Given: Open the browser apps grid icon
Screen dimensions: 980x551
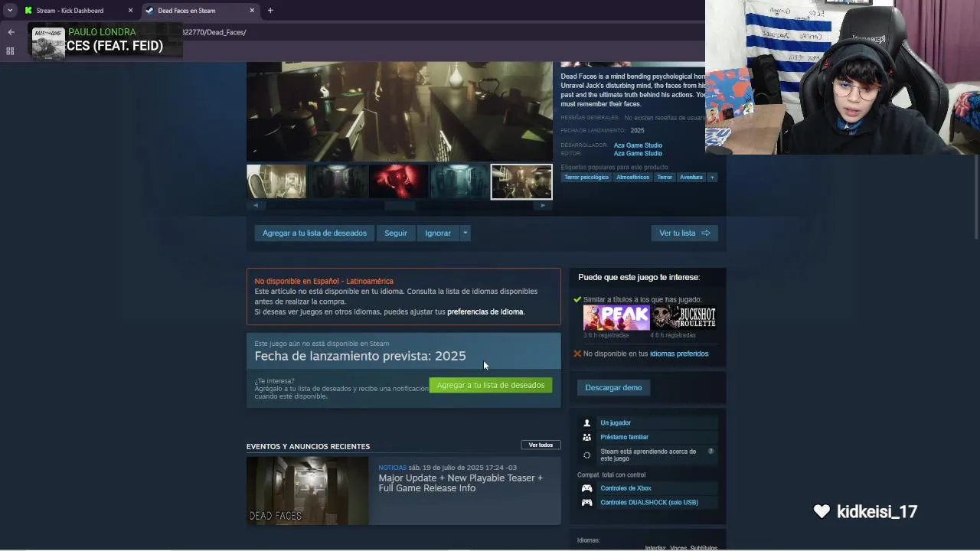Looking at the screenshot, I should pos(10,51).
